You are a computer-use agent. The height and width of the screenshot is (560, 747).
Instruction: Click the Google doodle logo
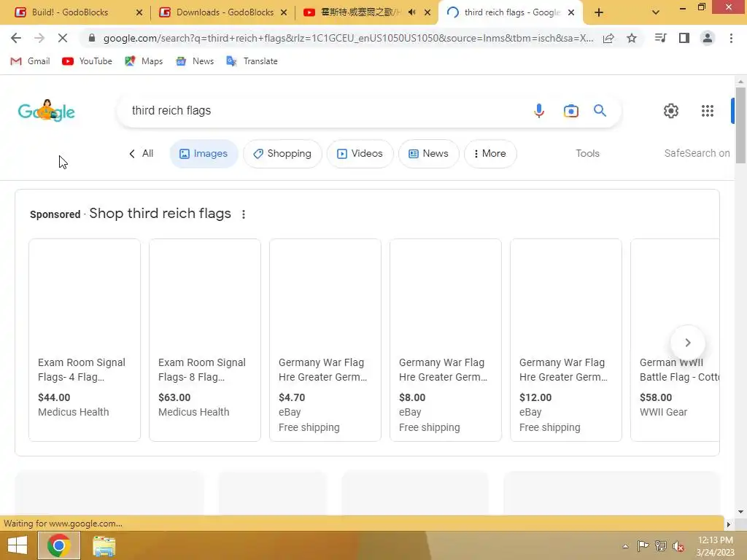46,111
